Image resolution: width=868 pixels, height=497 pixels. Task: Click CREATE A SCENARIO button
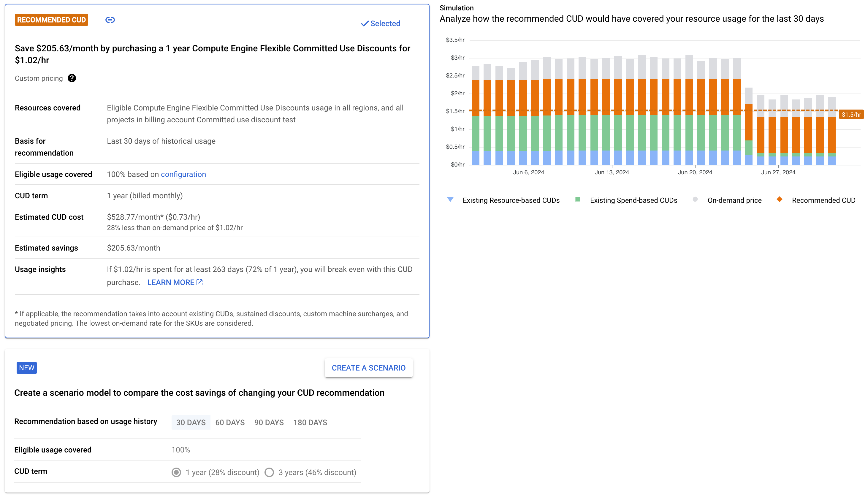pyautogui.click(x=368, y=368)
